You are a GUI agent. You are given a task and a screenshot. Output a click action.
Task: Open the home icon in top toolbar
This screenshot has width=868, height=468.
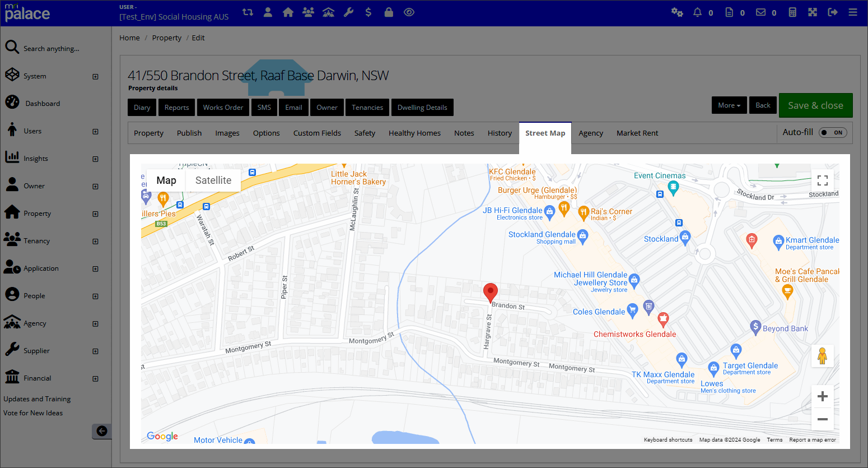click(288, 12)
